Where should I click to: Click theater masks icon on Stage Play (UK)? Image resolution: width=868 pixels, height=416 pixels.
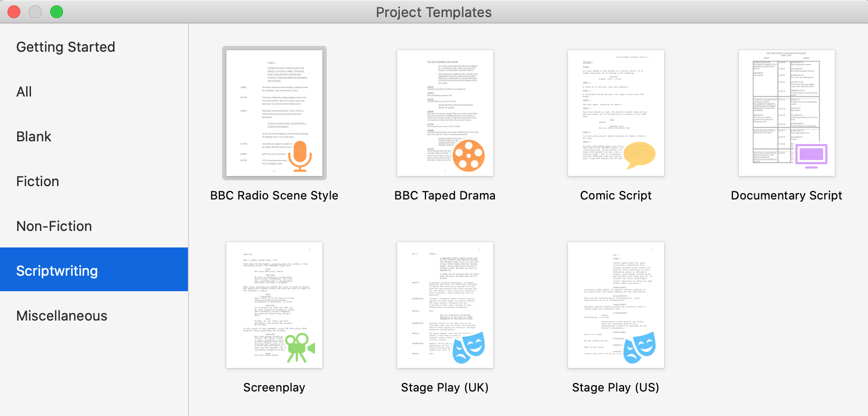pos(469,348)
